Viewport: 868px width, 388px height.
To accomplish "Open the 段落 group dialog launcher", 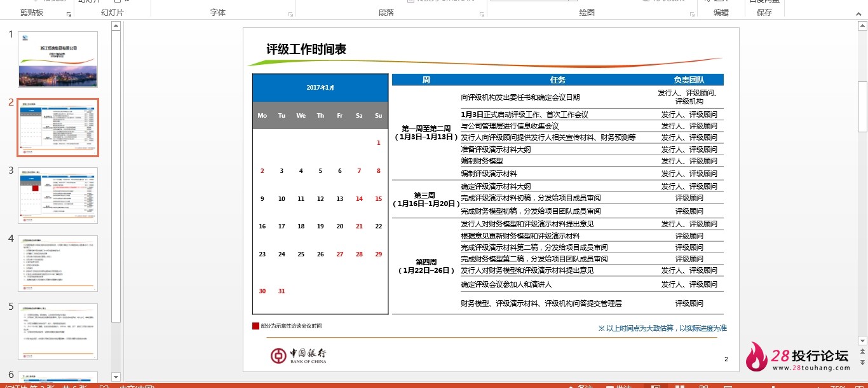I will coord(482,13).
